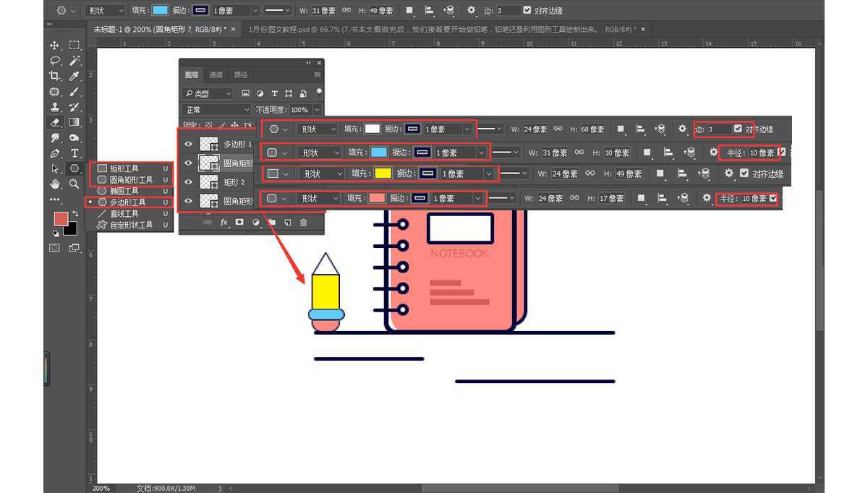The image size is (868, 493).
Task: Select the Crop tool
Action: coord(55,76)
